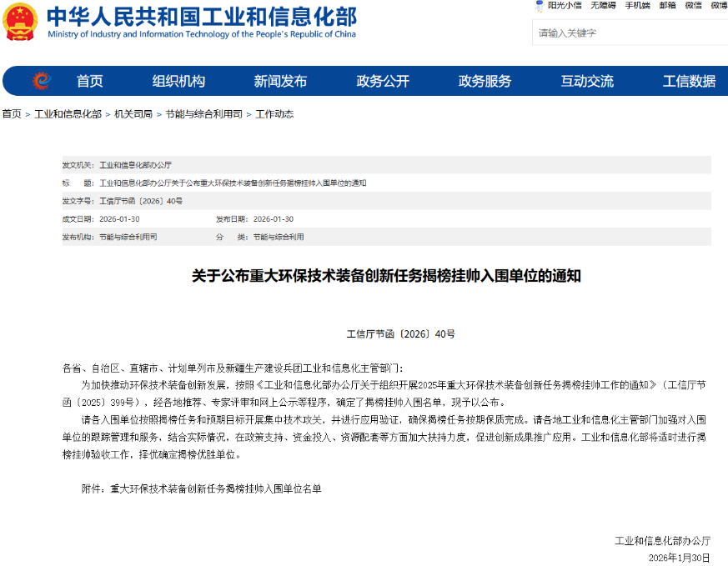
Task: Click the red swirl navigation bar icon
Action: point(41,81)
